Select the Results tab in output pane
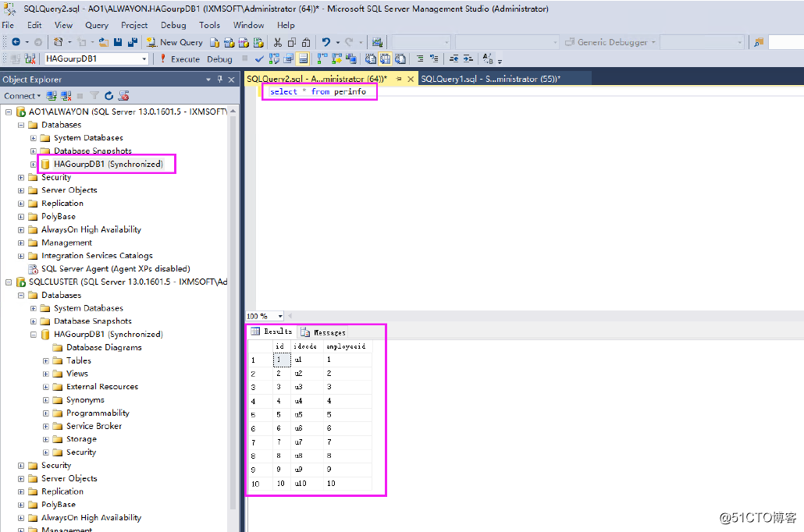804x532 pixels. (272, 332)
